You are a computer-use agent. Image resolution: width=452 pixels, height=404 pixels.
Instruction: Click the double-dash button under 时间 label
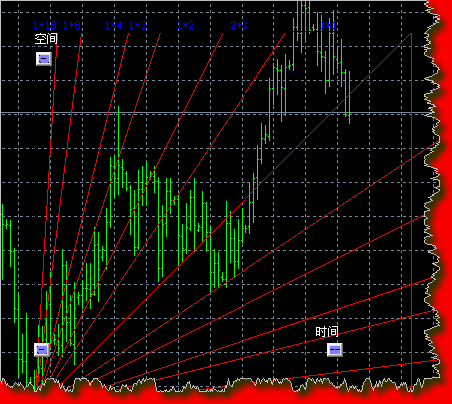click(335, 350)
